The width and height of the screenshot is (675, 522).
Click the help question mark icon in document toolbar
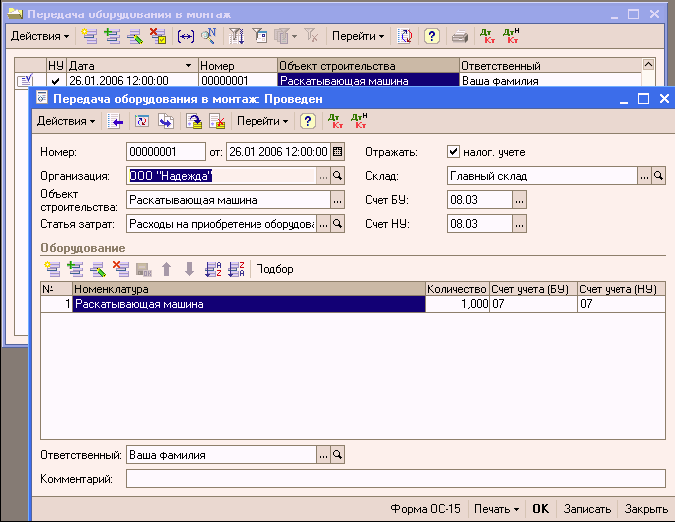pos(309,121)
